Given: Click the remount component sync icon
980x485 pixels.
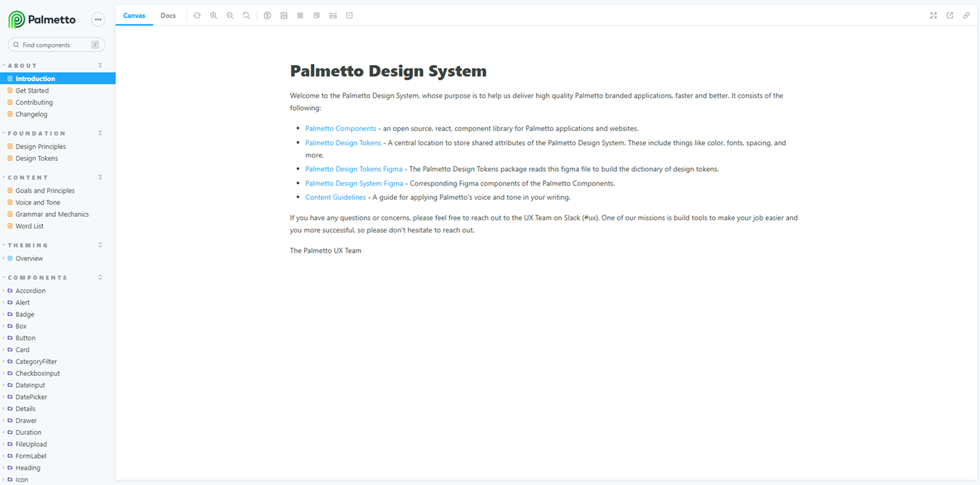Looking at the screenshot, I should [x=197, y=15].
